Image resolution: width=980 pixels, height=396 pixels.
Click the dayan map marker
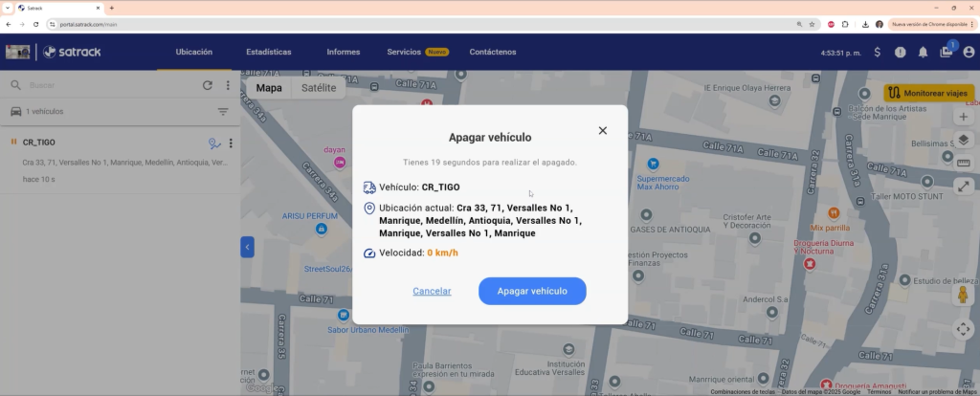340,163
